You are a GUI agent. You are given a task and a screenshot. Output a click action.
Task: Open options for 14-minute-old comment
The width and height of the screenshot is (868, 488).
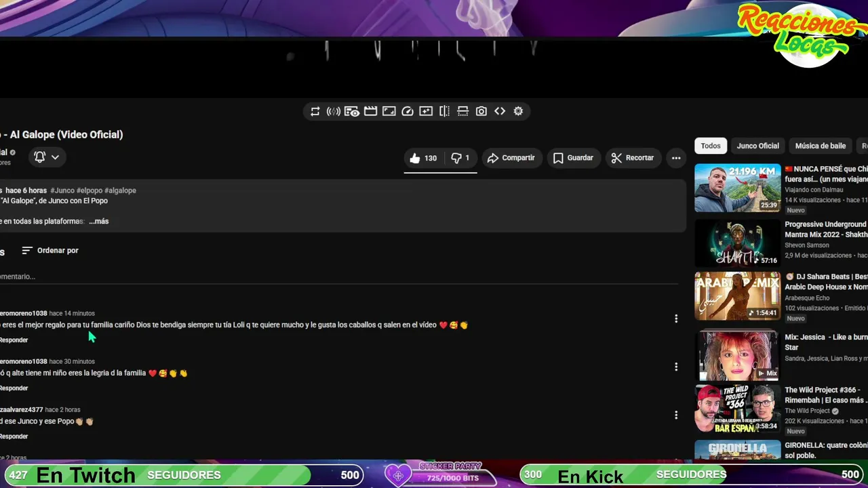[676, 319]
